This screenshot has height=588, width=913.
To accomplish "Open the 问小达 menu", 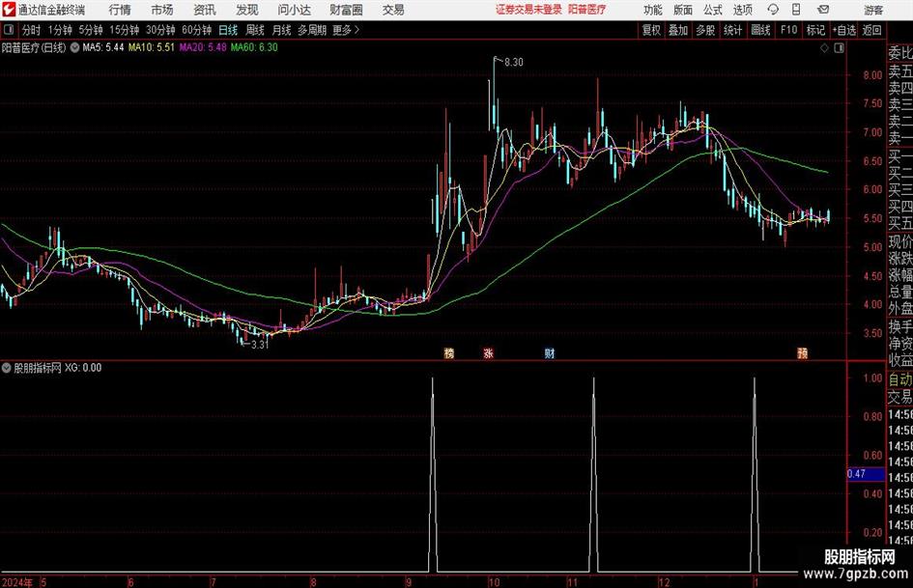I will pyautogui.click(x=294, y=10).
